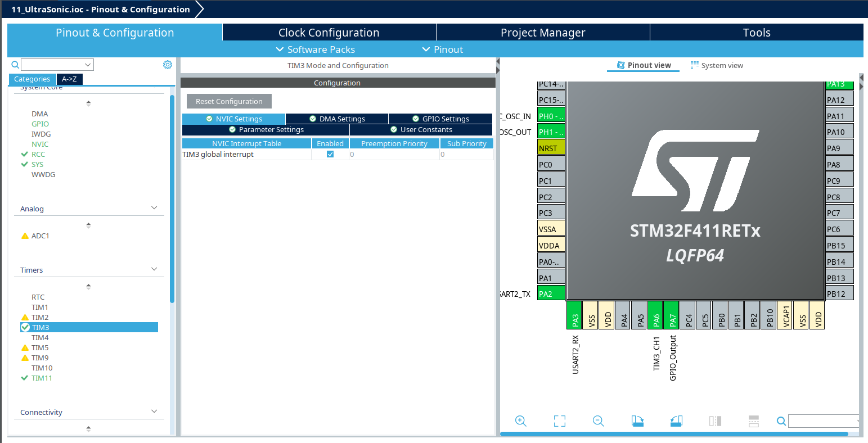This screenshot has height=443, width=868.
Task: Open the User Constants tab
Action: point(421,129)
